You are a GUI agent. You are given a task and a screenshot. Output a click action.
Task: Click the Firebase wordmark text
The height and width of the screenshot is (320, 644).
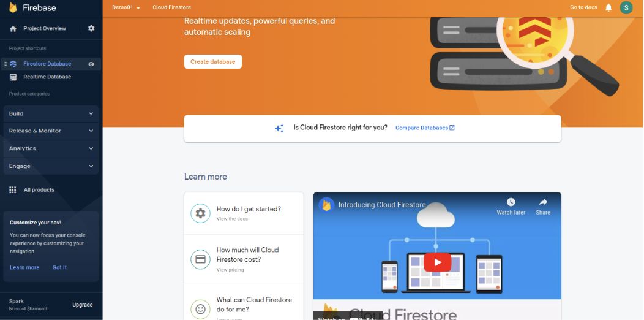(x=39, y=7)
